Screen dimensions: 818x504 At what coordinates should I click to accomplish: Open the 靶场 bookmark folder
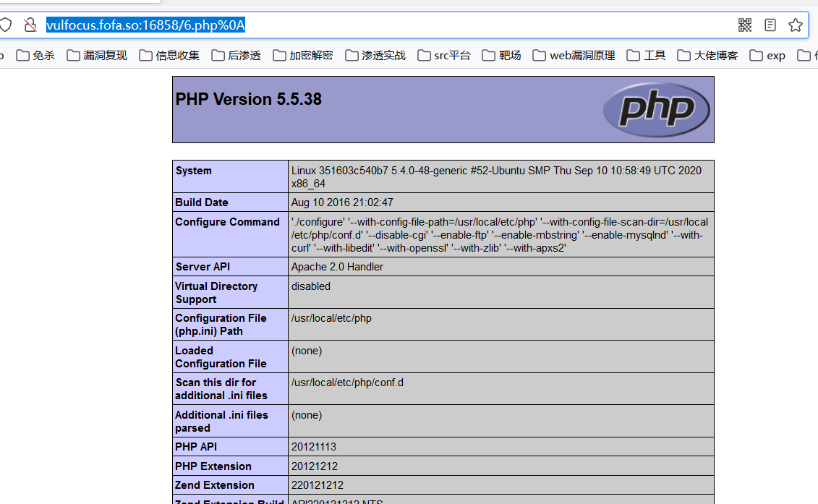[501, 55]
